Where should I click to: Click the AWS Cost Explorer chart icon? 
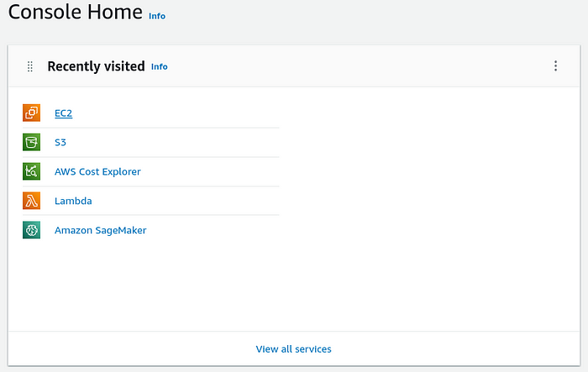(x=32, y=171)
